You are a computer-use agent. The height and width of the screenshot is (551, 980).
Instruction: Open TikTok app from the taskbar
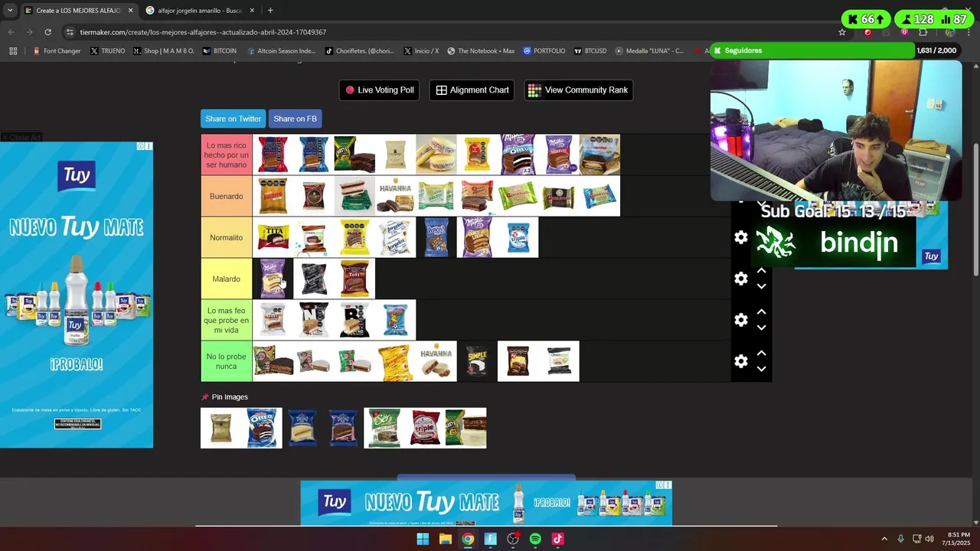coord(558,539)
